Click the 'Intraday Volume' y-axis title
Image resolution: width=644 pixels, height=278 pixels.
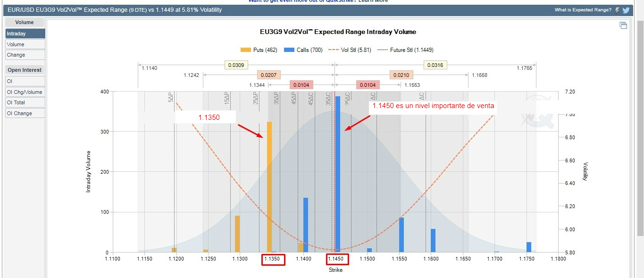(88, 171)
